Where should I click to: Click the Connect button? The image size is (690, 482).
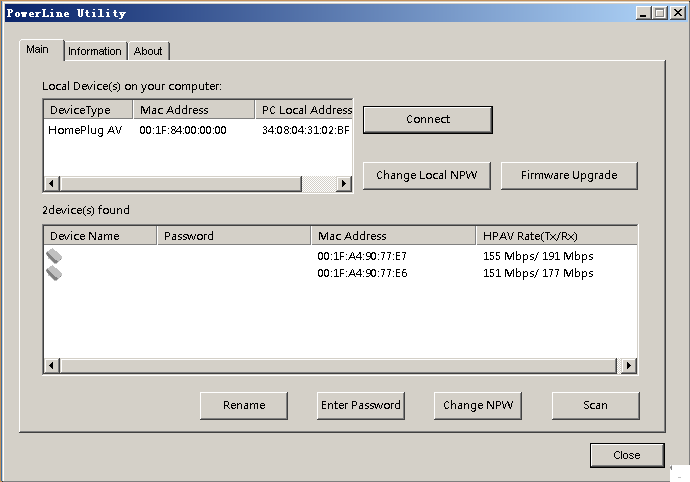click(428, 119)
